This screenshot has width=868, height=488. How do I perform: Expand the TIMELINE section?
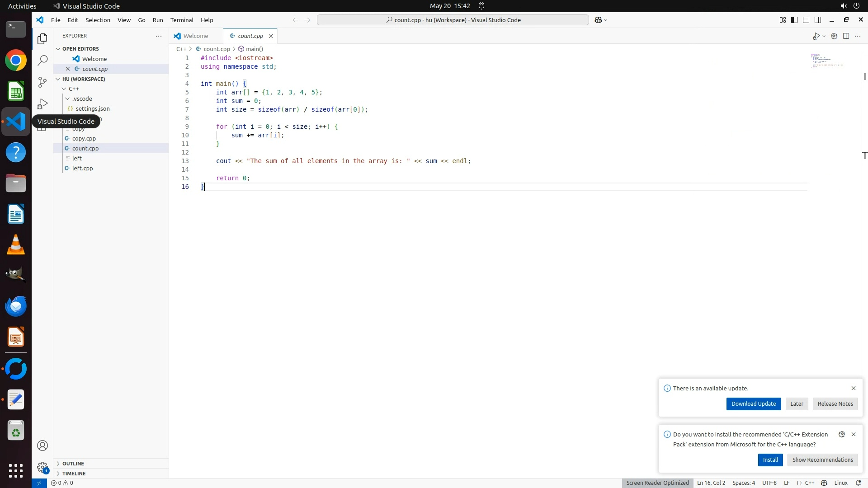pos(74,474)
